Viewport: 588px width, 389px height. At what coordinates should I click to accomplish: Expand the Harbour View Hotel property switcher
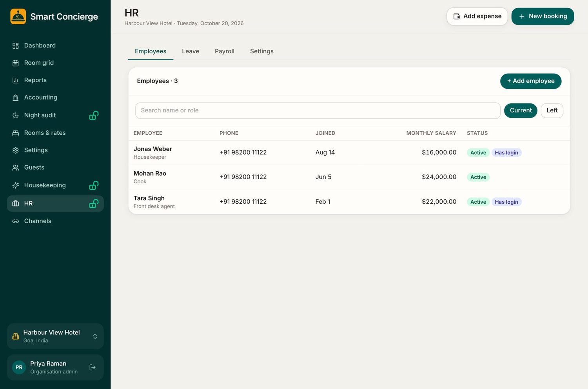[x=55, y=336]
